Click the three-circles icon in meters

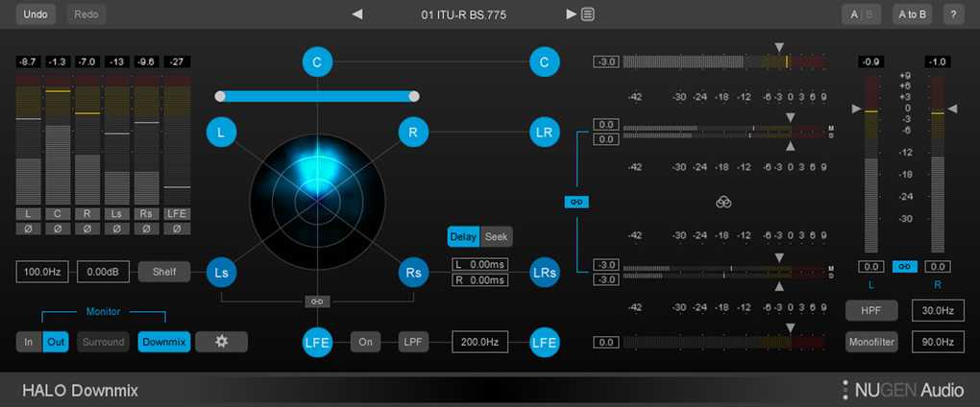(x=723, y=203)
